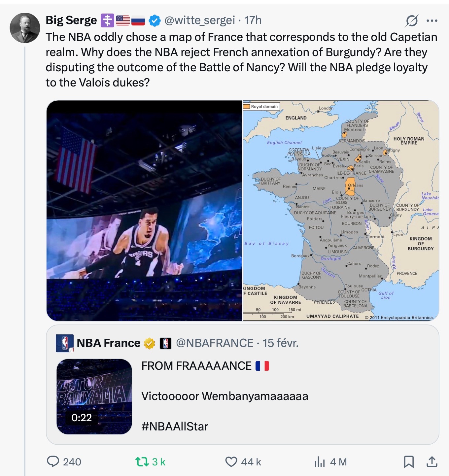Like the tweet with heart icon
The width and height of the screenshot is (449, 476).
point(231,461)
